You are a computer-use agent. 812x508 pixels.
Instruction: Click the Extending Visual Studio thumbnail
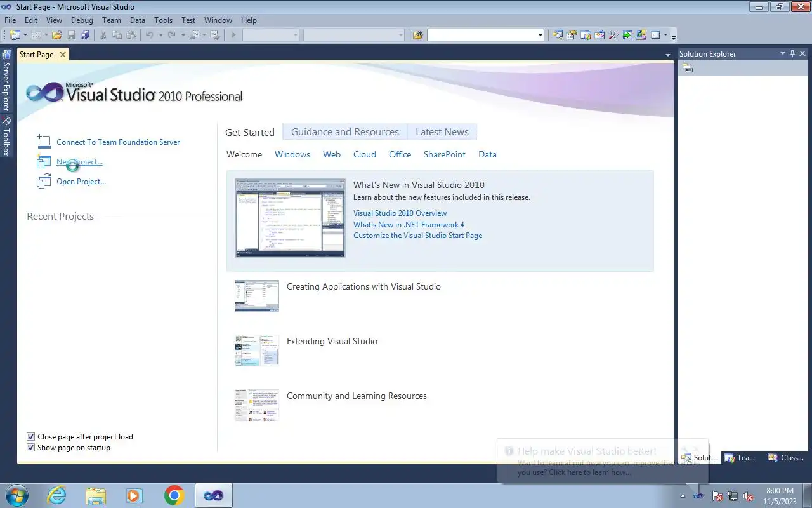(257, 351)
